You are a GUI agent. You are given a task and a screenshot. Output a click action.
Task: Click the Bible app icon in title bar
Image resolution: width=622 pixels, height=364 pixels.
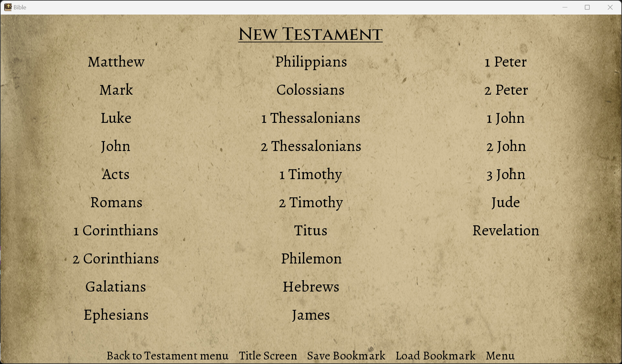(8, 7)
